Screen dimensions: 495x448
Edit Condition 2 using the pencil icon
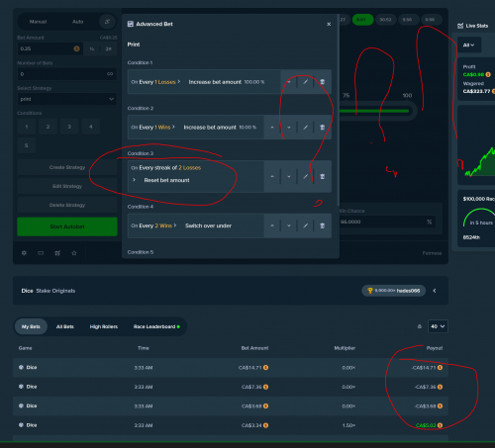(x=306, y=128)
